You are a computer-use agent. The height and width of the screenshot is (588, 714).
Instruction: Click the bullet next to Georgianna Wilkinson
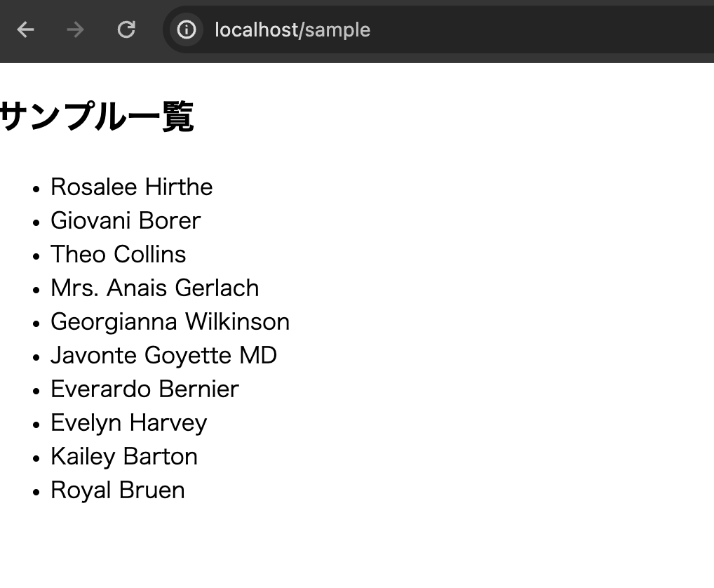point(36,323)
